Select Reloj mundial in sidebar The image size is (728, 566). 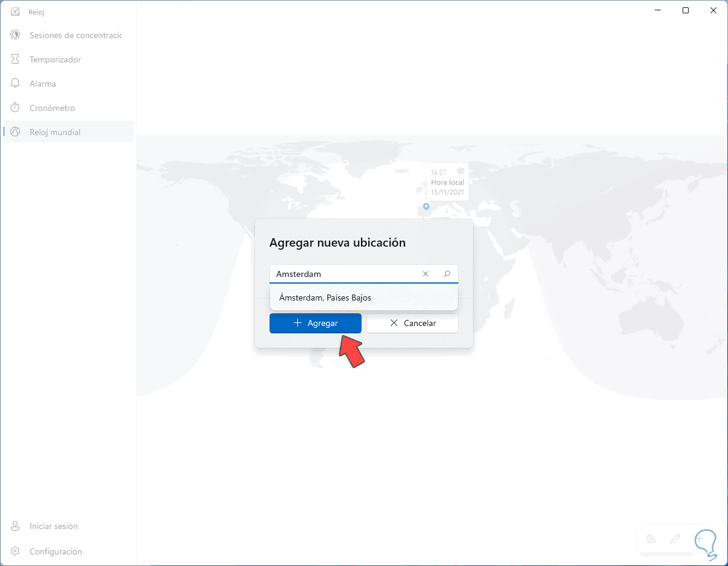click(x=68, y=132)
